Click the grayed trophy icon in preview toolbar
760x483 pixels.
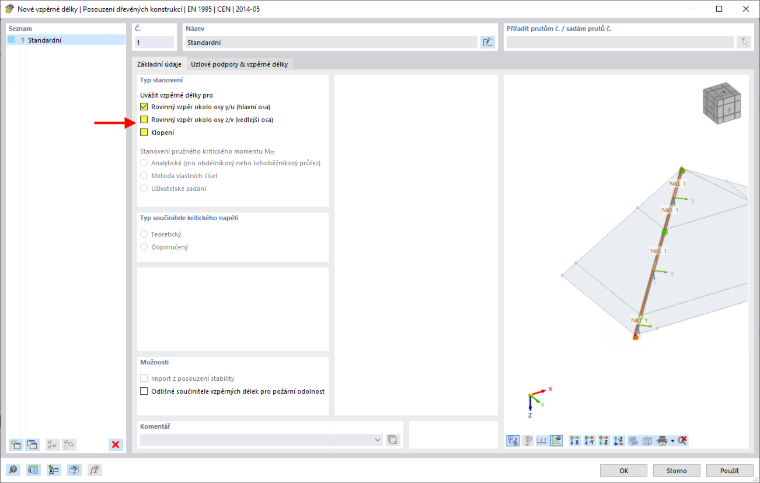528,440
